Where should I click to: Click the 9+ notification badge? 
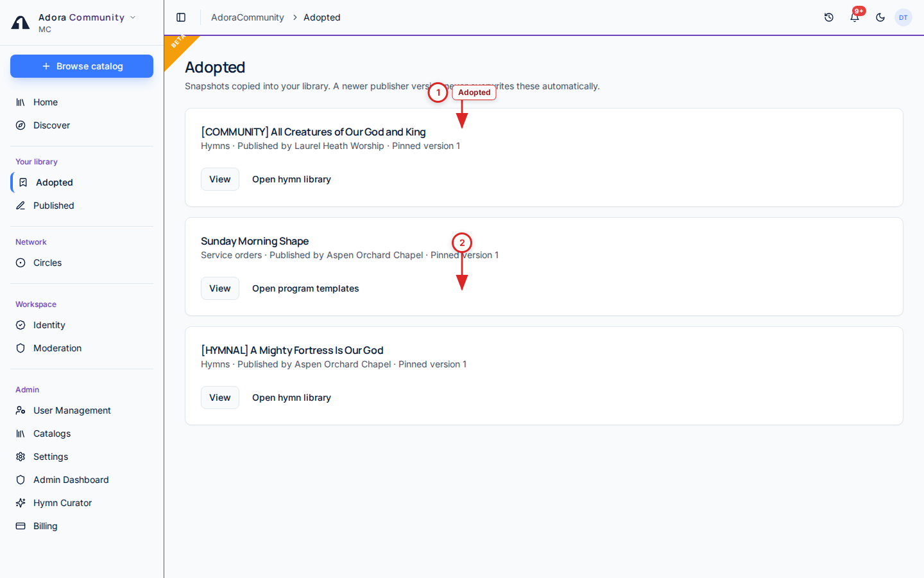pyautogui.click(x=859, y=11)
